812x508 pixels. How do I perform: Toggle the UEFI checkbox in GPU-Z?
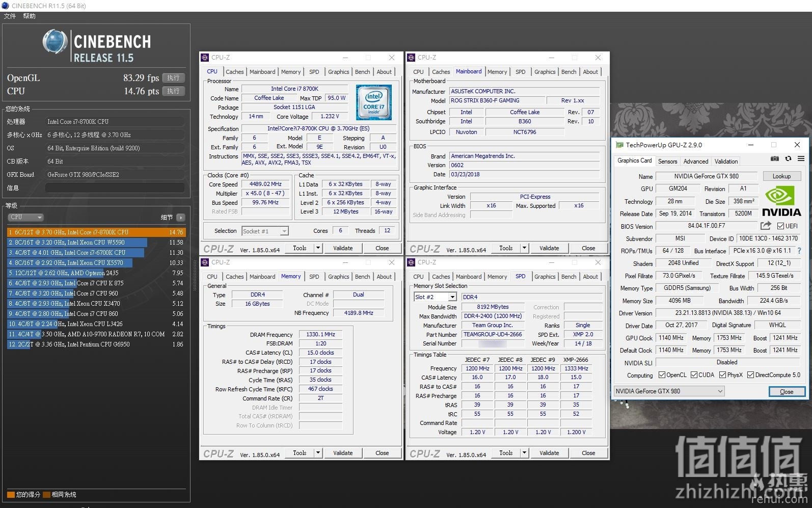click(x=780, y=226)
